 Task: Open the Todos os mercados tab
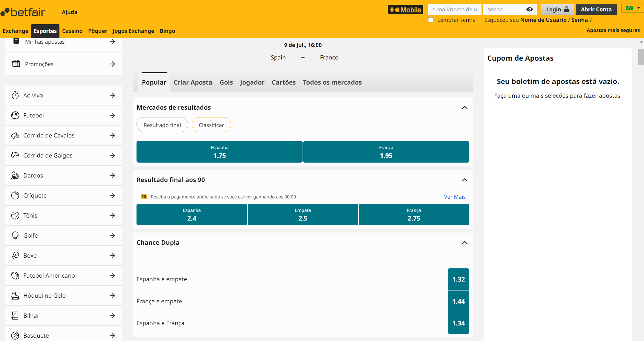click(x=332, y=82)
